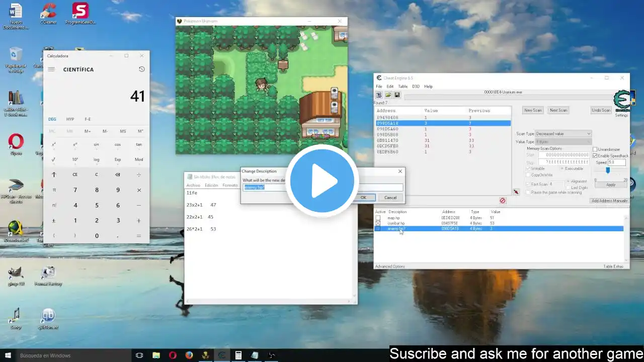
Task: Click Add Address Manually
Action: click(609, 201)
